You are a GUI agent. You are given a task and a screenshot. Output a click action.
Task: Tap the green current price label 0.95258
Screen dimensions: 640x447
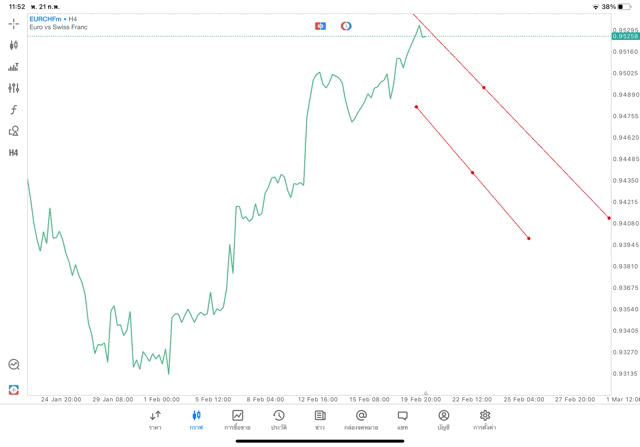(x=624, y=37)
